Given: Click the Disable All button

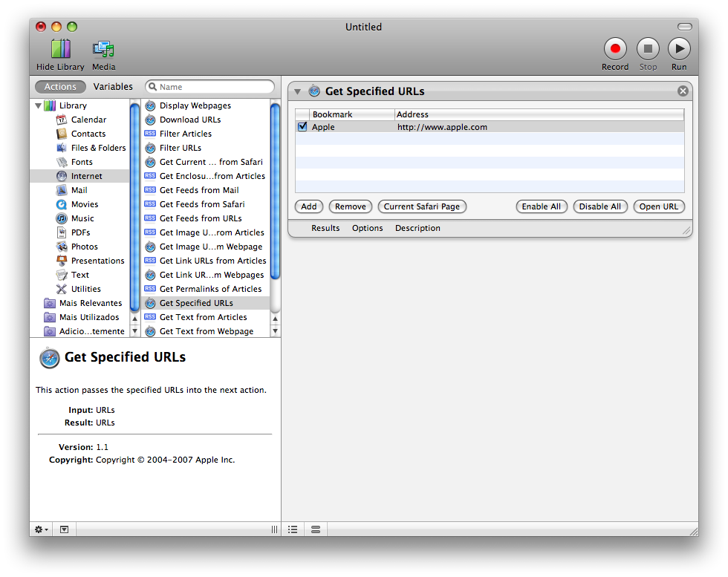Looking at the screenshot, I should coord(600,206).
